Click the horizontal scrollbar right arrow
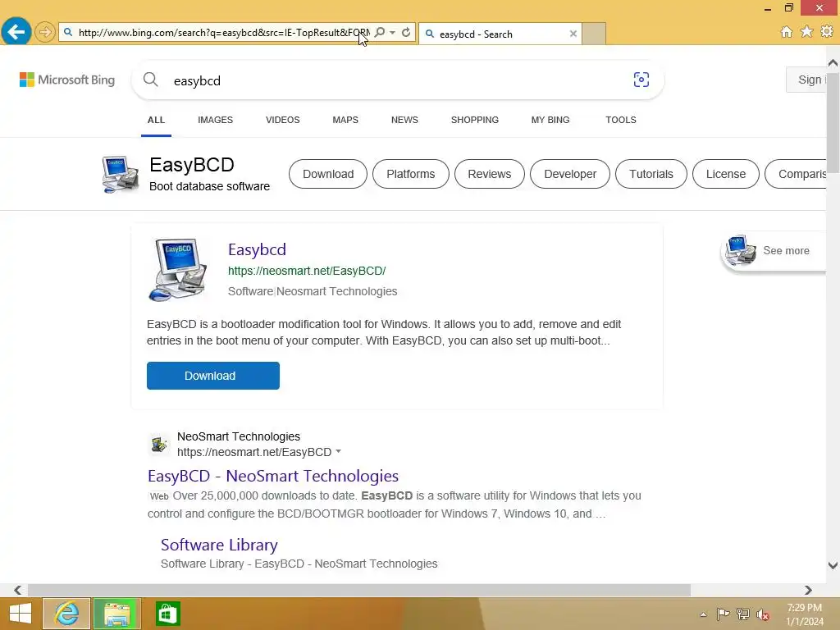Viewport: 840px width, 630px height. click(x=808, y=590)
